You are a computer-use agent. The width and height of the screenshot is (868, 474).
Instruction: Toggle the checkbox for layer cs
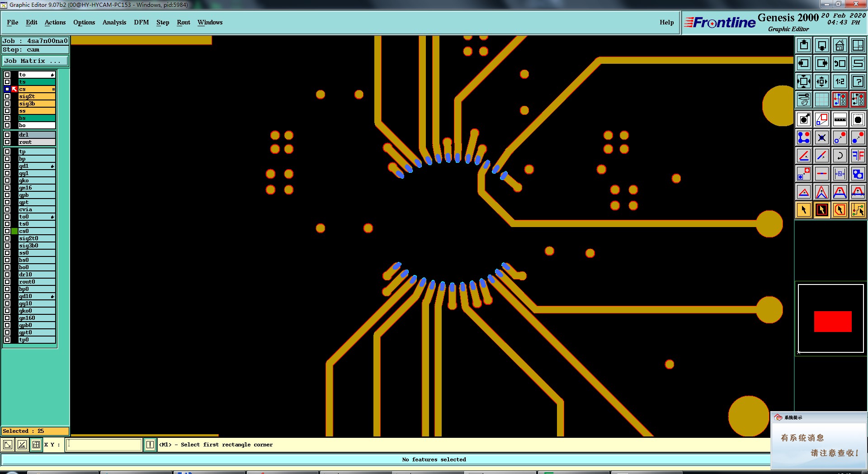7,89
